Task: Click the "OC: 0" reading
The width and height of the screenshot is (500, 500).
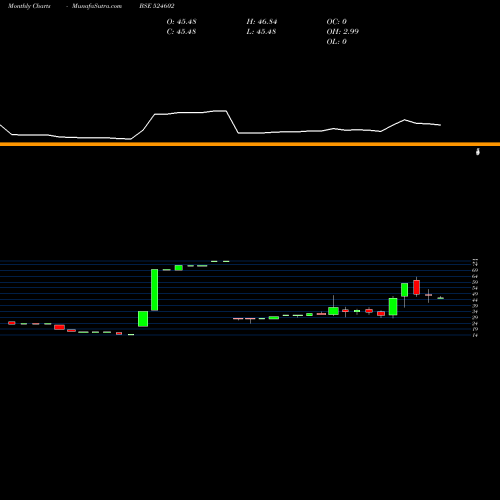Action: tap(337, 22)
